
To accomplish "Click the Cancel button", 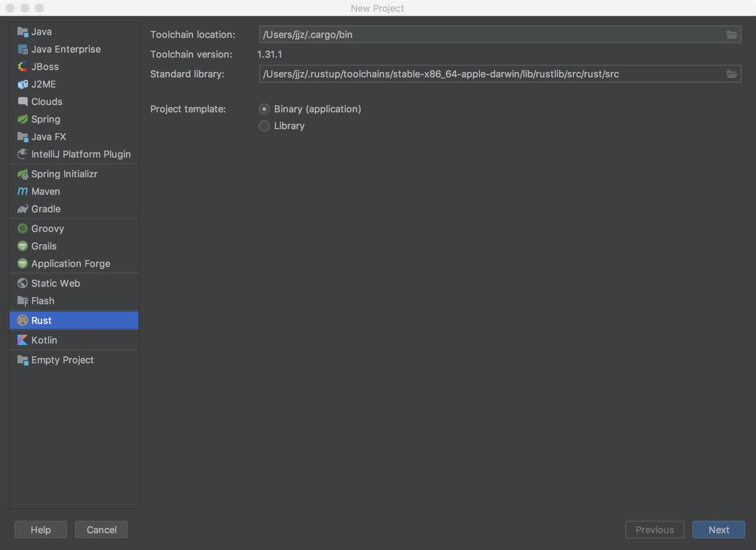I will tap(101, 529).
